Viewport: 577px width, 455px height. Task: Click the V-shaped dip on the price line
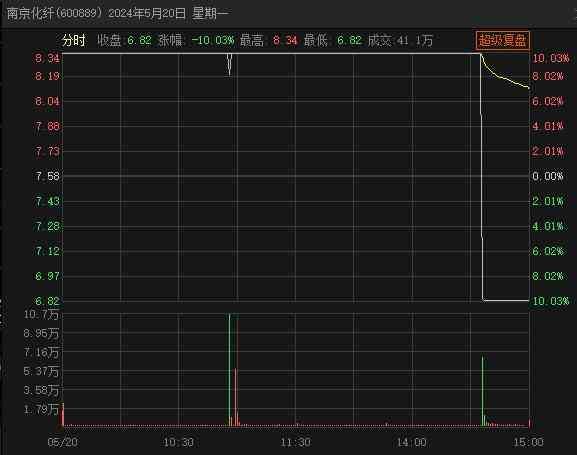click(x=230, y=64)
